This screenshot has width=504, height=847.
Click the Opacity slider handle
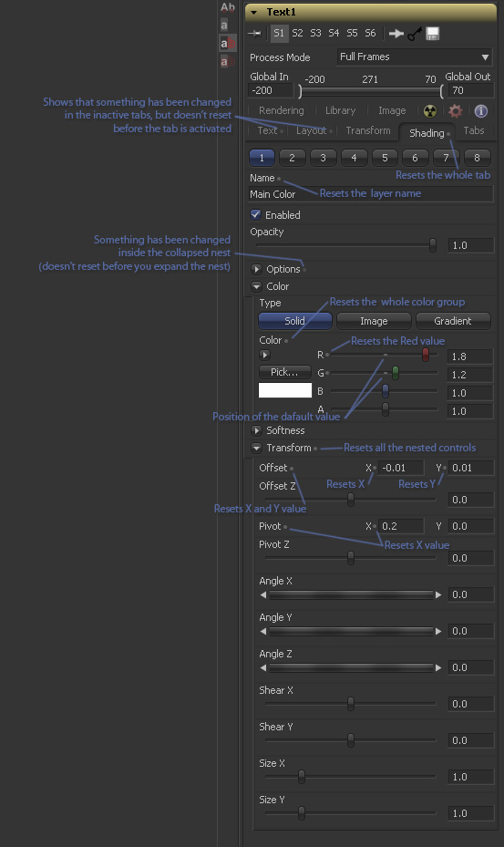tap(433, 245)
